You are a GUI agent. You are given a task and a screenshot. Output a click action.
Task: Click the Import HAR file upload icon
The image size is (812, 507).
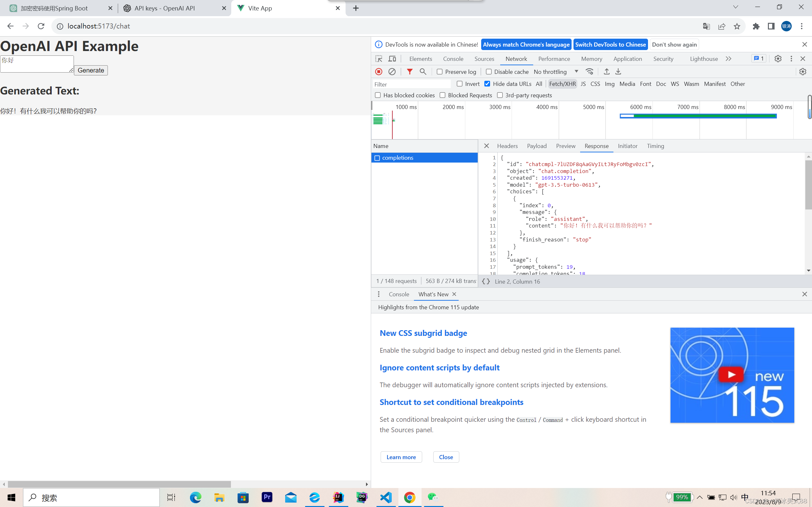pyautogui.click(x=607, y=71)
